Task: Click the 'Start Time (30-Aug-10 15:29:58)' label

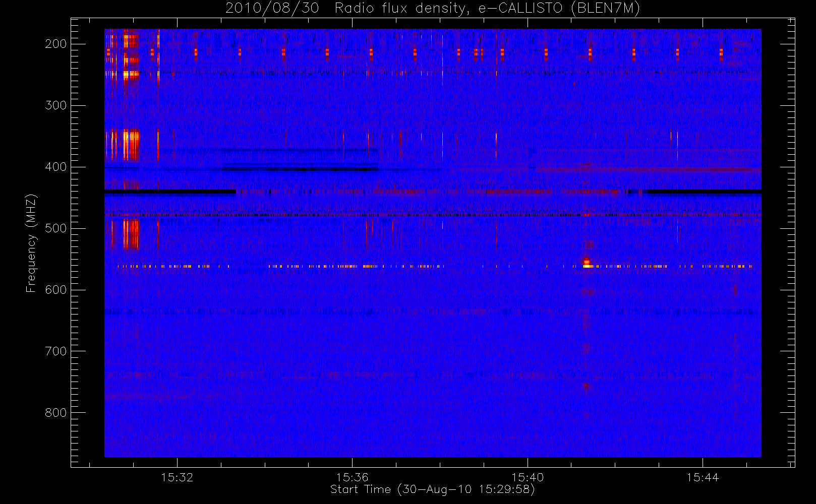Action: coord(432,489)
